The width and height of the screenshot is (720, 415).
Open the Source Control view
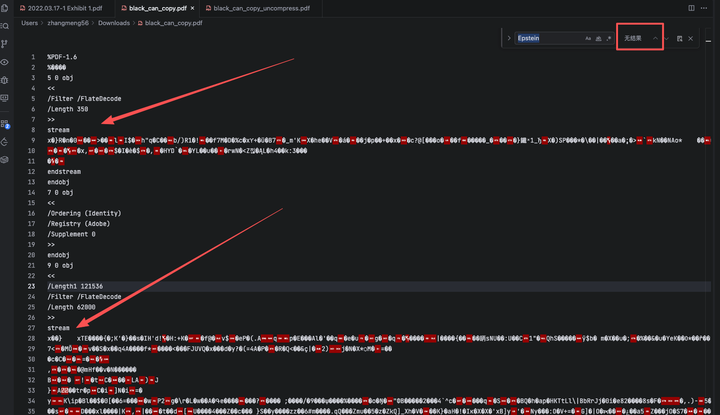click(7, 44)
